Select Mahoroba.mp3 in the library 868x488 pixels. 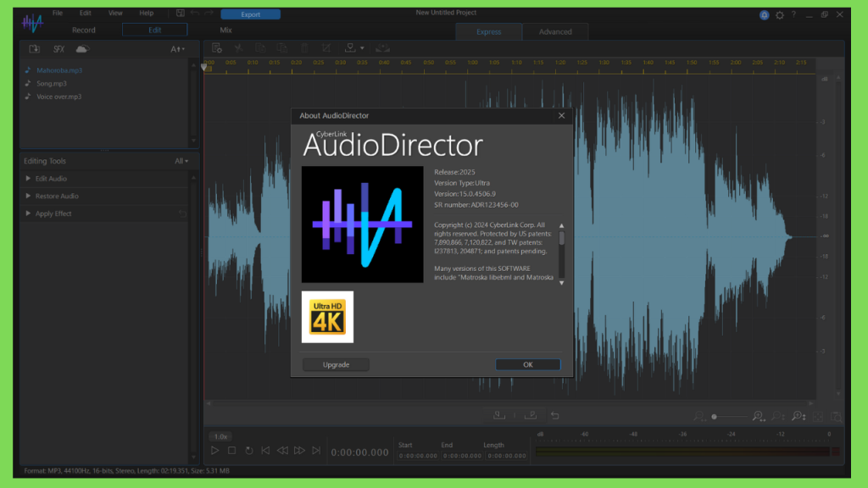(59, 70)
